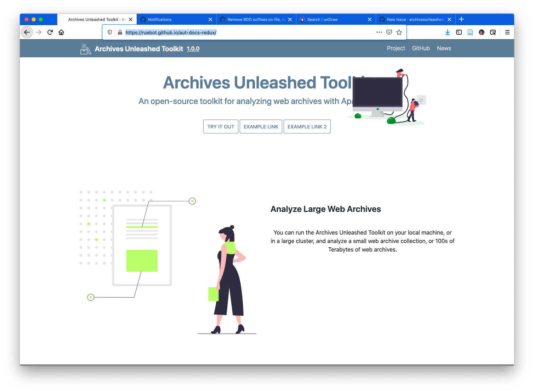
Task: Click the TRY IT OUT button
Action: coord(221,127)
